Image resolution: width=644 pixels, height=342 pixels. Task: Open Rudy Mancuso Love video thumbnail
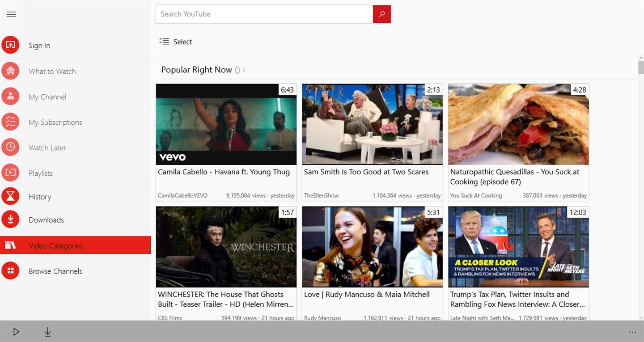[373, 247]
